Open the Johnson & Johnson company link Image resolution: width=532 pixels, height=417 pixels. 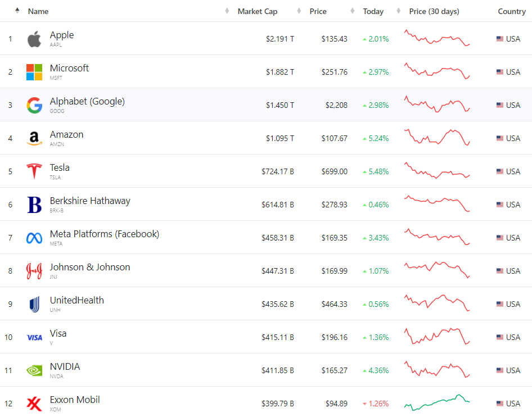click(90, 268)
